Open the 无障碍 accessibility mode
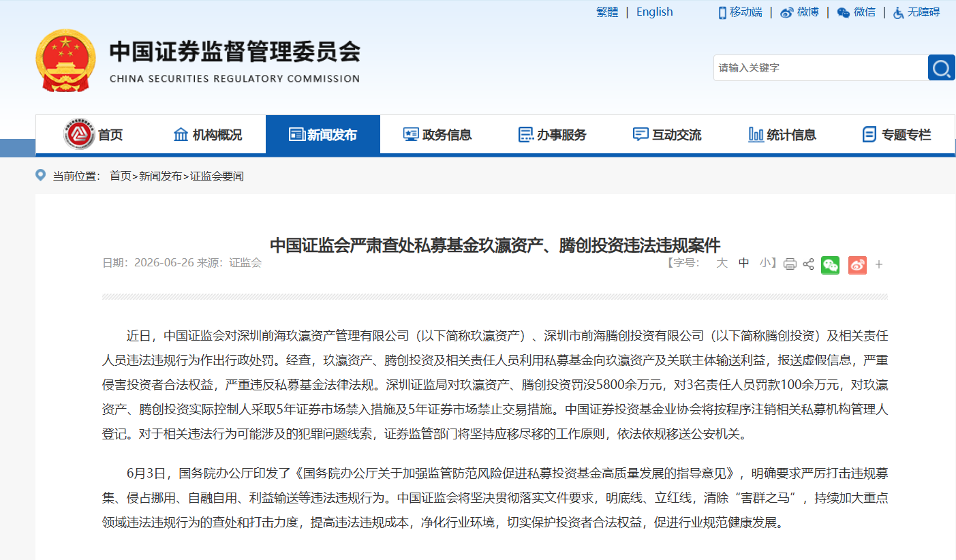Viewport: 956px width, 560px height. 916,12
